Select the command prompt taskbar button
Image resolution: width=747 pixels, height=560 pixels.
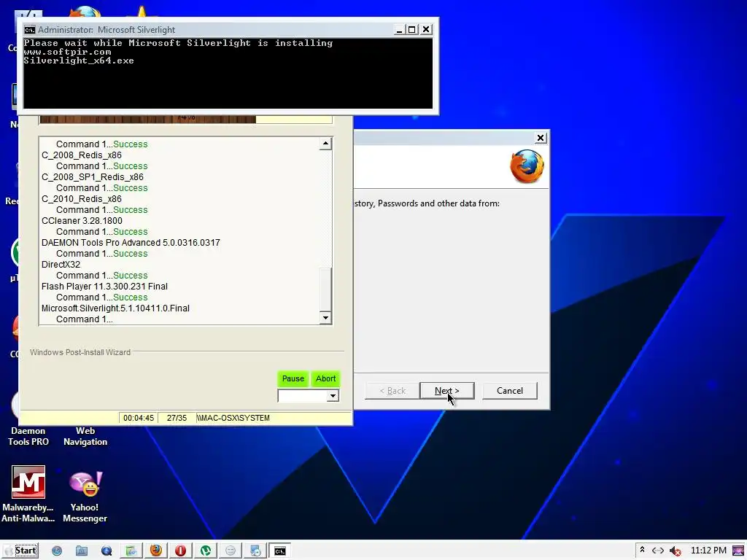280,551
